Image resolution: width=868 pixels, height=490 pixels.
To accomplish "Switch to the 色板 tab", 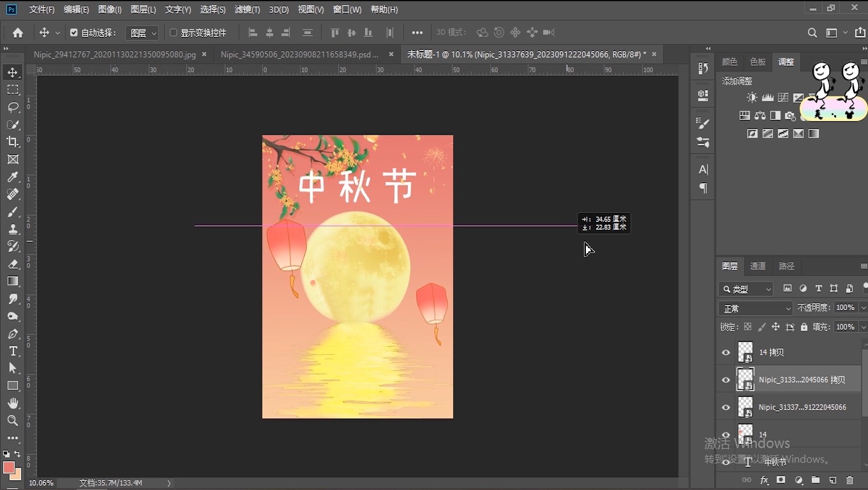I will pos(758,62).
